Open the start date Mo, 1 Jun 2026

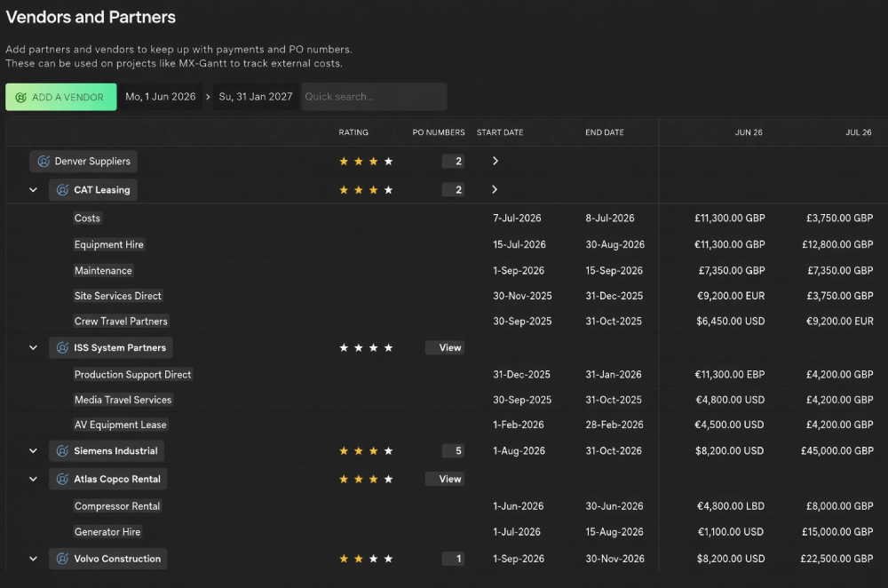[161, 97]
